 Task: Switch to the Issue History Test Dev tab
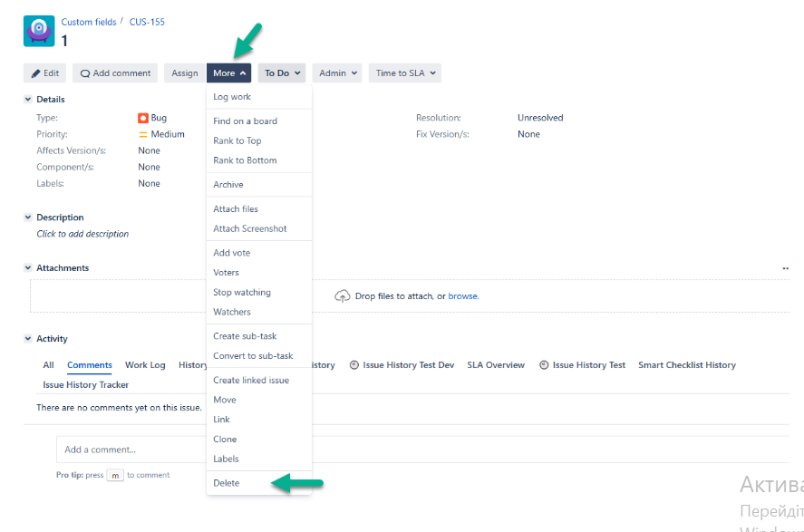pos(402,365)
